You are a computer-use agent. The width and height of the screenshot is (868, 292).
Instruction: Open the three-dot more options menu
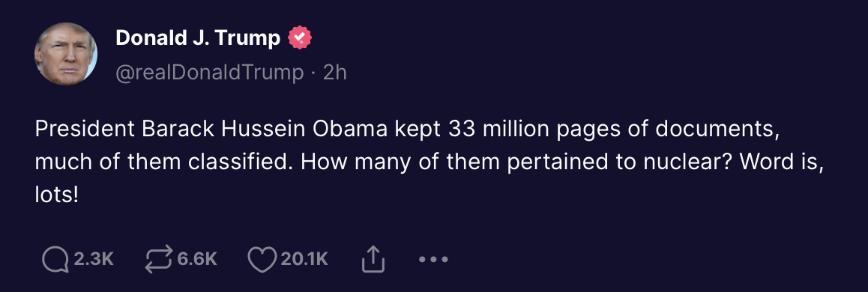pos(433,259)
